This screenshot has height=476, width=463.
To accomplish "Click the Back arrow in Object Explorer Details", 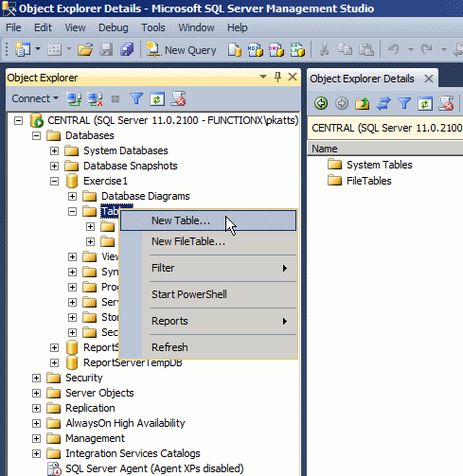I will [x=321, y=103].
